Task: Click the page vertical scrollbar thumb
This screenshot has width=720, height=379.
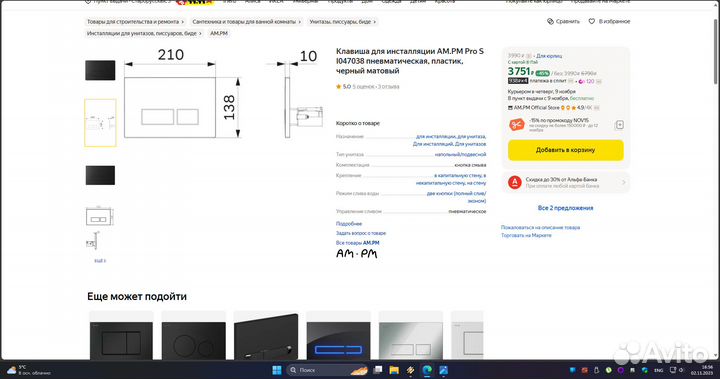Action: [716, 51]
